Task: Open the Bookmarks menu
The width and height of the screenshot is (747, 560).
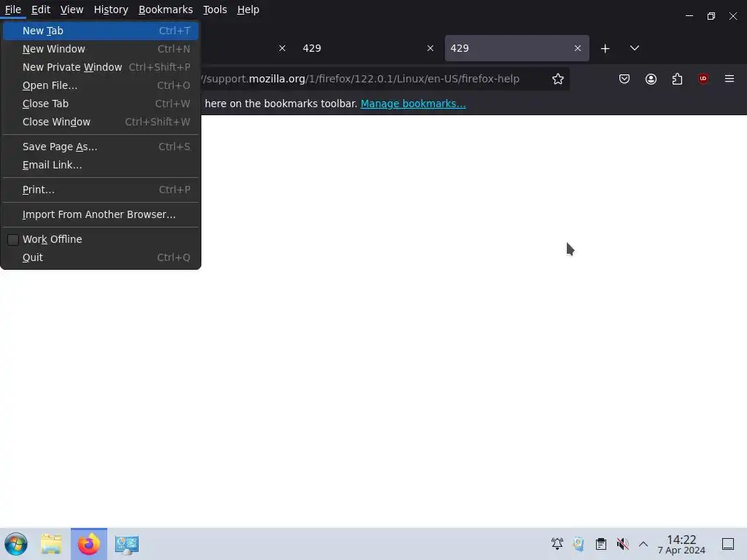Action: pyautogui.click(x=166, y=9)
